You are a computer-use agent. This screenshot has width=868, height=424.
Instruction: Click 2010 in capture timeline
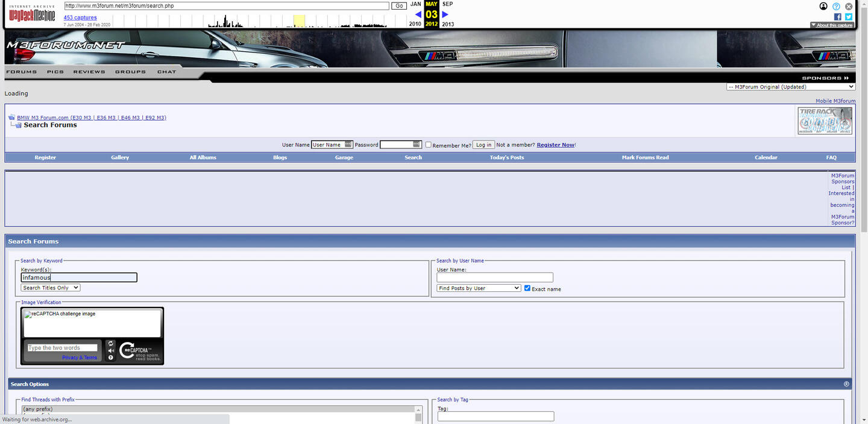click(415, 24)
